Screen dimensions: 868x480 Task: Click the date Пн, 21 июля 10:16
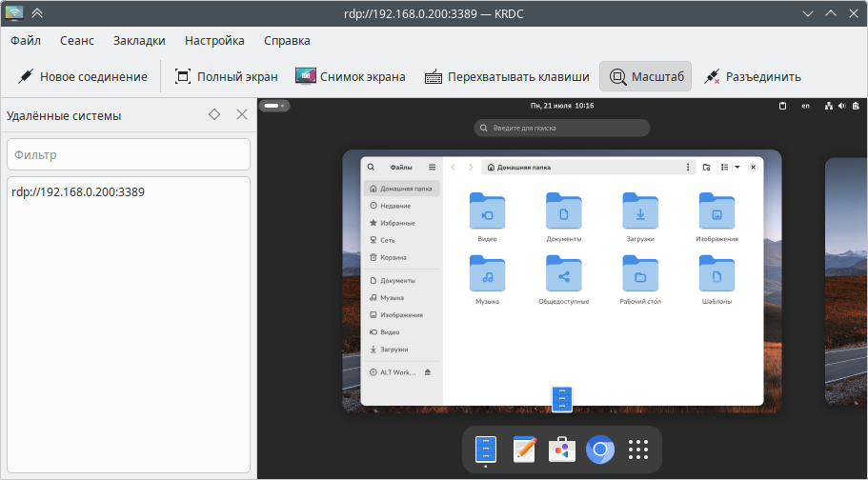tap(562, 105)
